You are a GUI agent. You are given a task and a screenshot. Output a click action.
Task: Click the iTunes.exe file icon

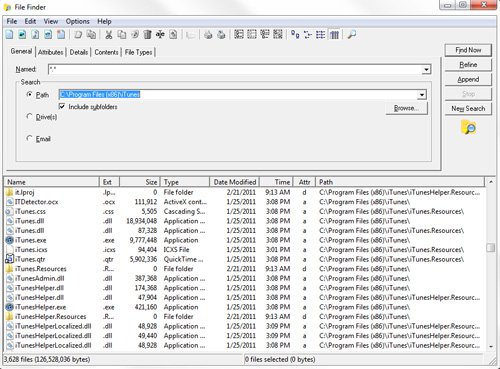10,240
